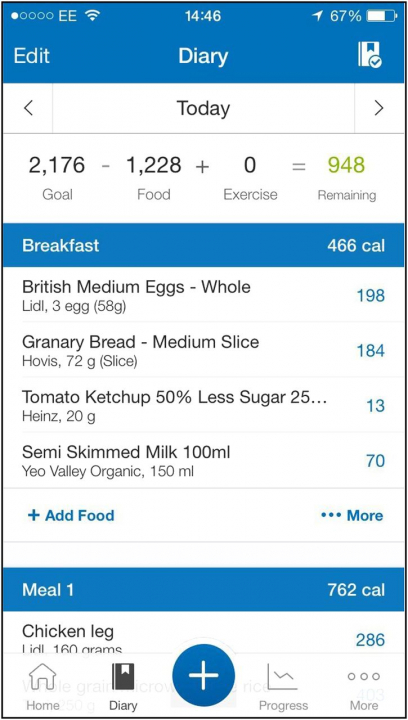
Task: Open the Progress chart icon
Action: click(x=283, y=677)
